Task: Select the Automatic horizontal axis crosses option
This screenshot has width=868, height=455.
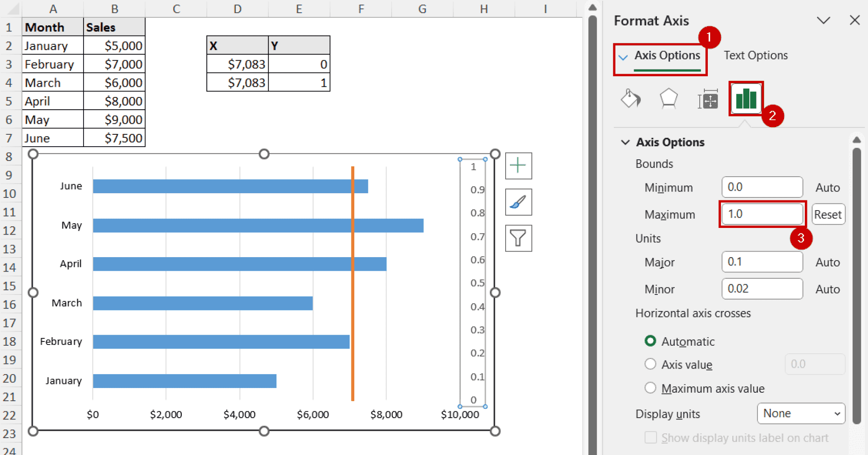Action: click(x=651, y=341)
